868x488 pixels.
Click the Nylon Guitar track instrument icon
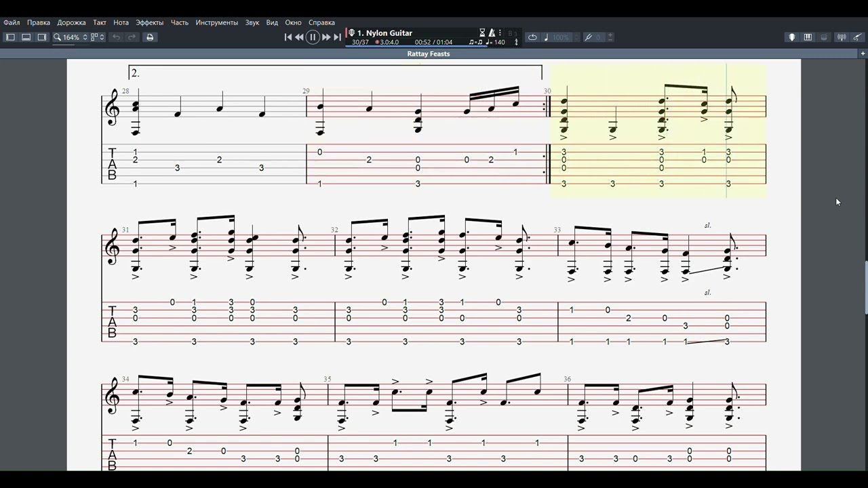pos(351,33)
